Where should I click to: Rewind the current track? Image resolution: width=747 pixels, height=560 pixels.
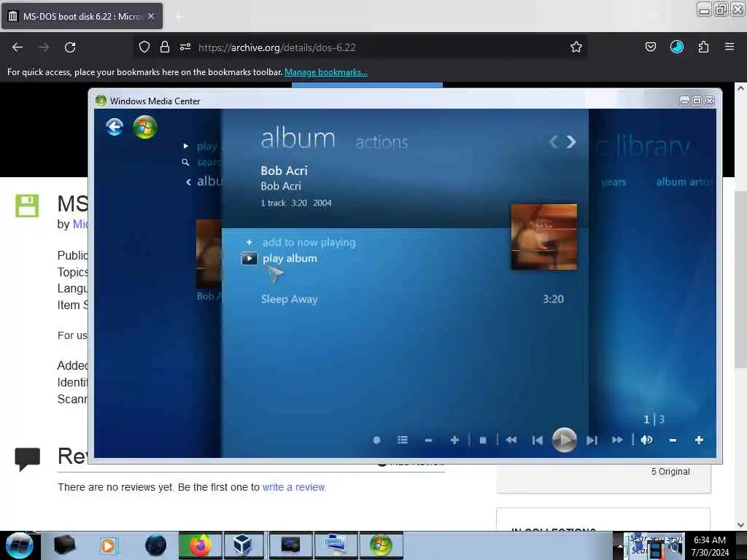[x=511, y=440]
